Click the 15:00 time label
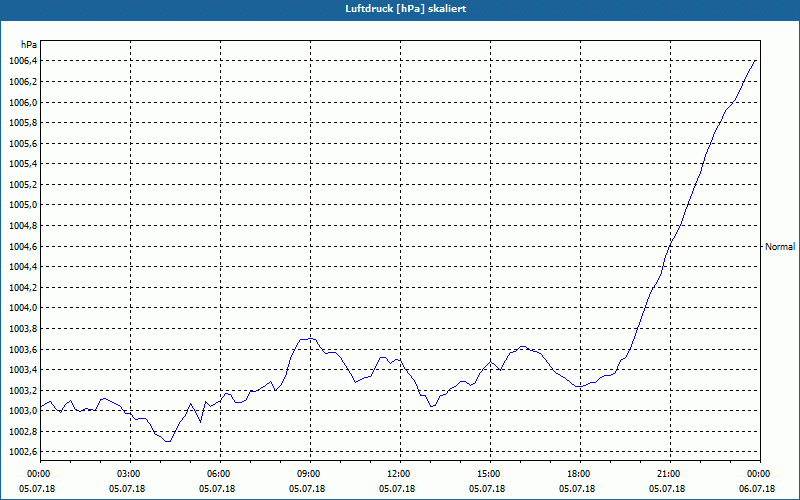This screenshot has width=800, height=500. (x=490, y=474)
